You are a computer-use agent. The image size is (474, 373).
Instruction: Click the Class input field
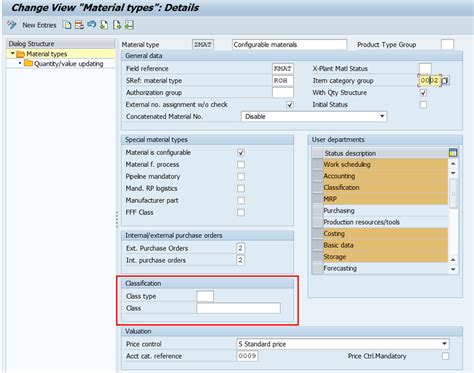click(238, 308)
